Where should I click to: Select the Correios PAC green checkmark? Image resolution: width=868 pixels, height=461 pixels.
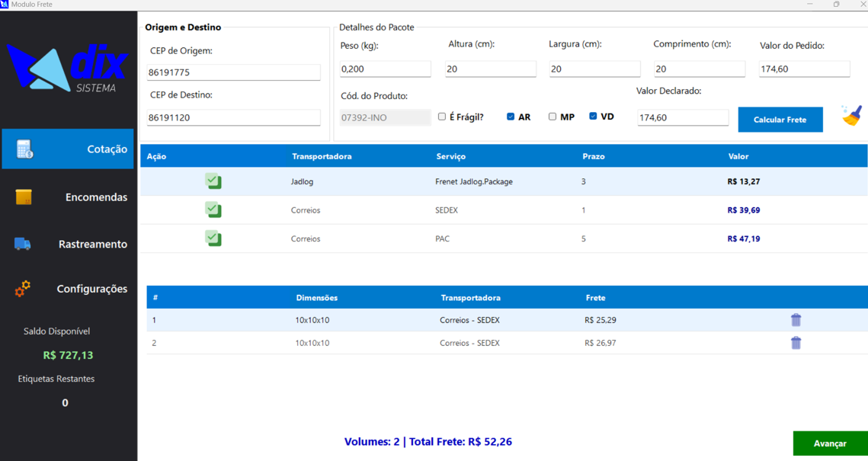tap(213, 239)
